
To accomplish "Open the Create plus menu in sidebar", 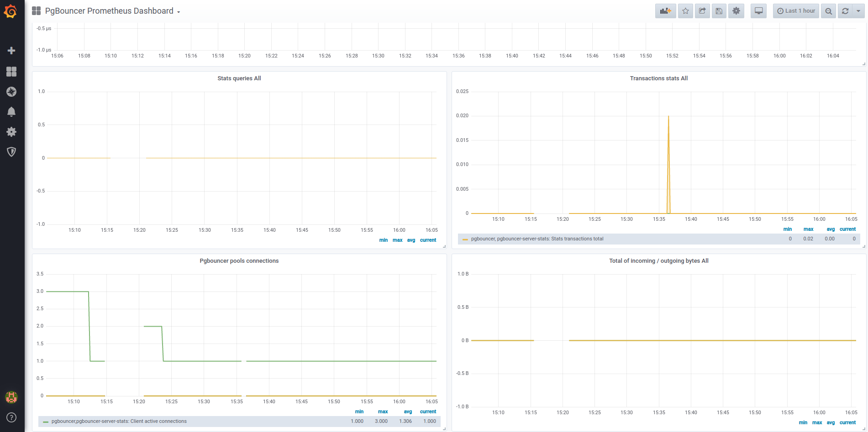I will [x=11, y=51].
